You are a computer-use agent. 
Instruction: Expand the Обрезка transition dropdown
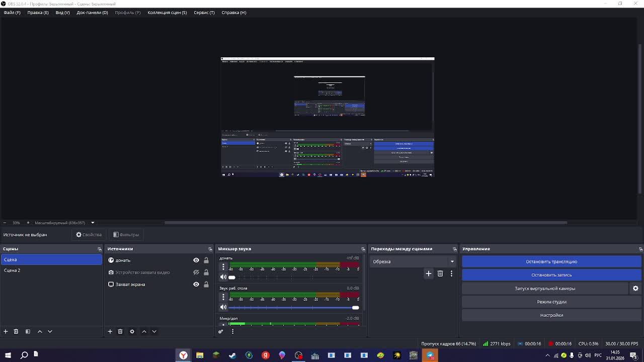(452, 261)
